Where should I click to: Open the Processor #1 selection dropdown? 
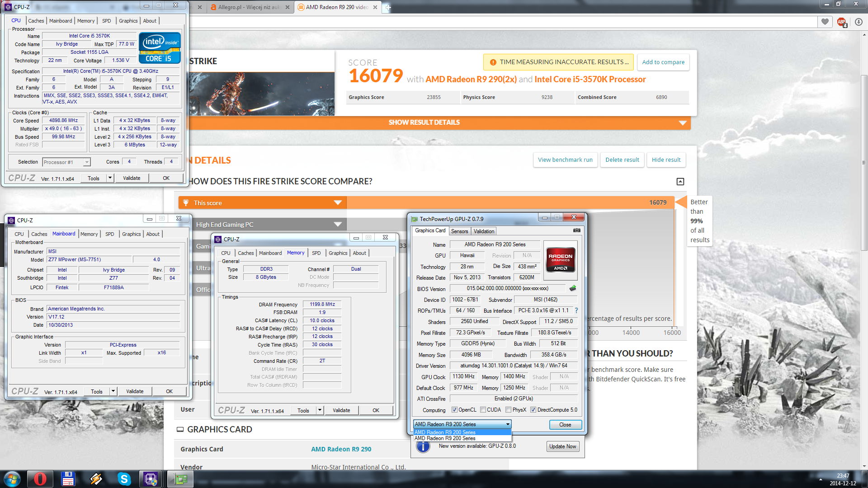pyautogui.click(x=66, y=162)
